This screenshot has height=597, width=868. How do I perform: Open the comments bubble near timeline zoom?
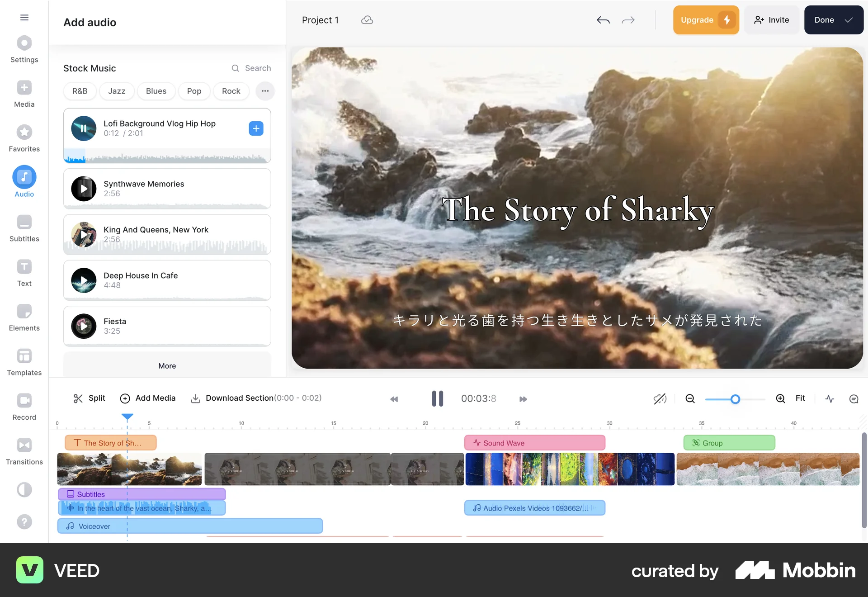854,399
